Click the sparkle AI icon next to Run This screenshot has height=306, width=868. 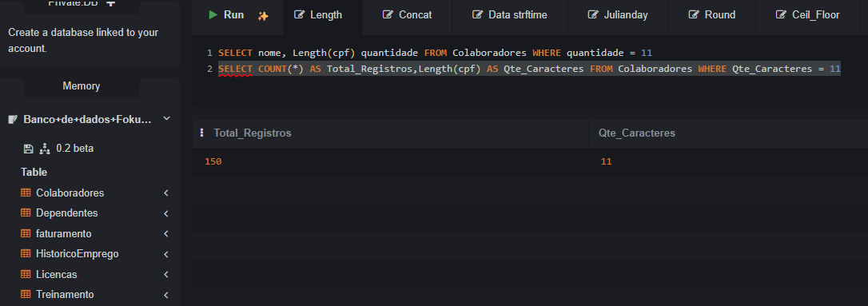point(263,16)
